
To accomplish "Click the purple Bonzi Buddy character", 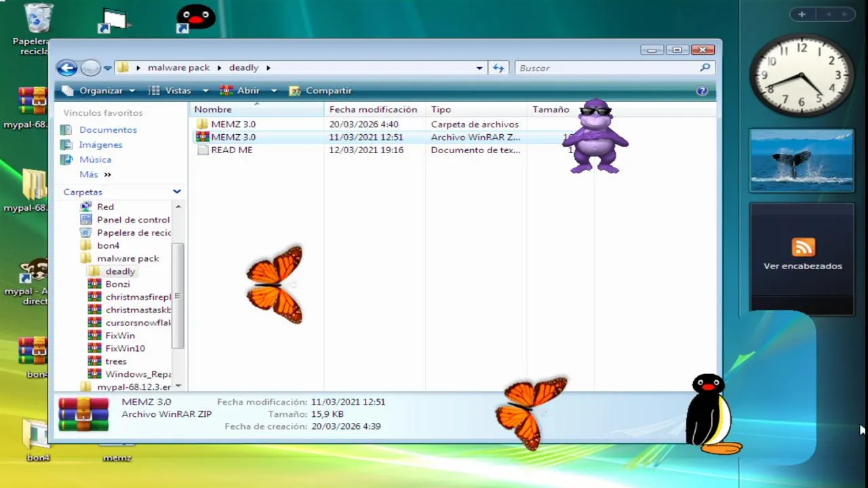I will 595,136.
